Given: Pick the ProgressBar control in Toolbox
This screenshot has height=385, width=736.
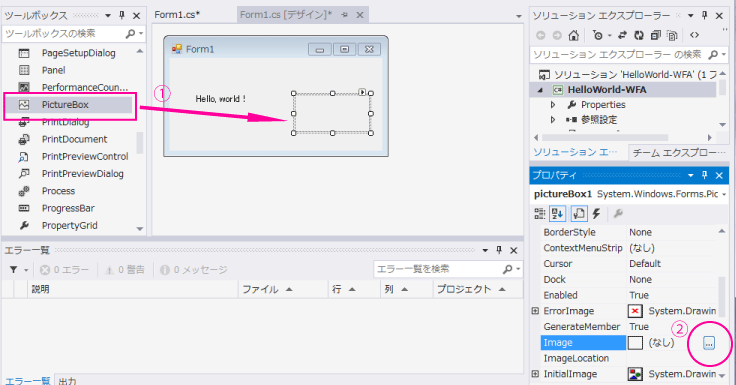Looking at the screenshot, I should tap(68, 208).
